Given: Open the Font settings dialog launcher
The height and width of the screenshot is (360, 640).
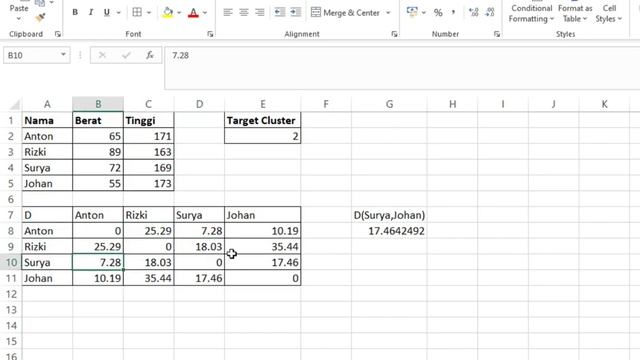Looking at the screenshot, I should click(210, 34).
